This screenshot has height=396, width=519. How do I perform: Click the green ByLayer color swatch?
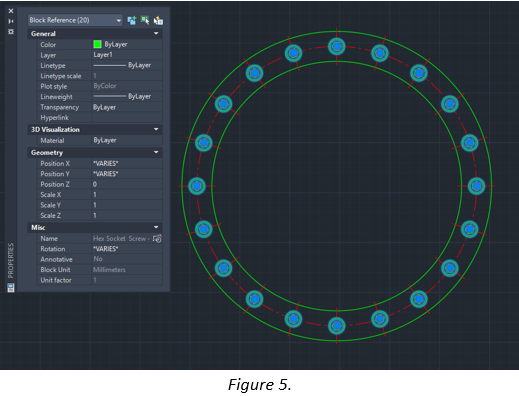click(x=97, y=44)
